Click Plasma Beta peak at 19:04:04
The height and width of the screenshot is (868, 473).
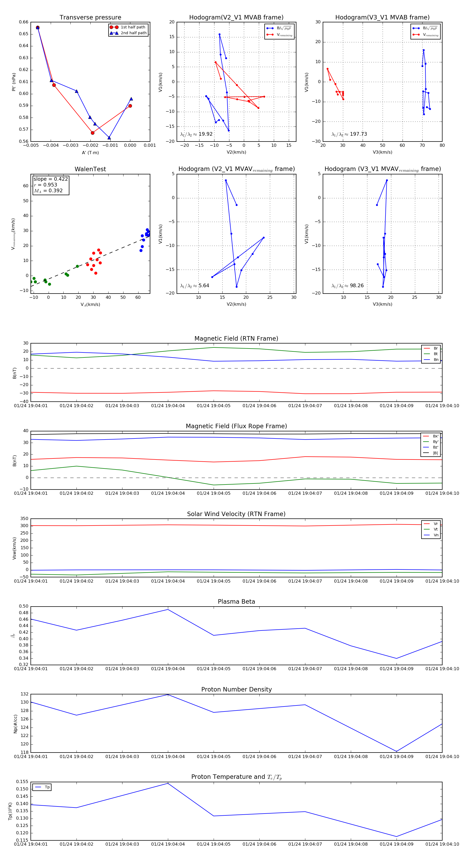click(168, 609)
